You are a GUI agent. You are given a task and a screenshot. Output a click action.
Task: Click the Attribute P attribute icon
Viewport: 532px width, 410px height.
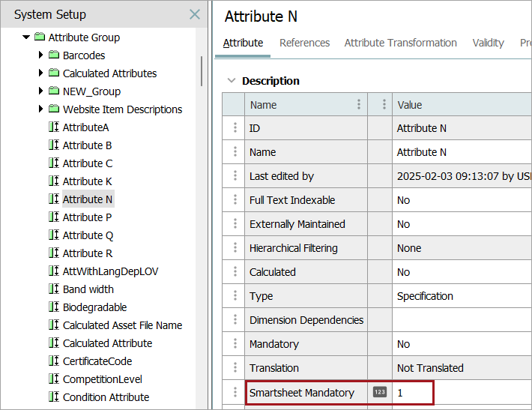(54, 217)
